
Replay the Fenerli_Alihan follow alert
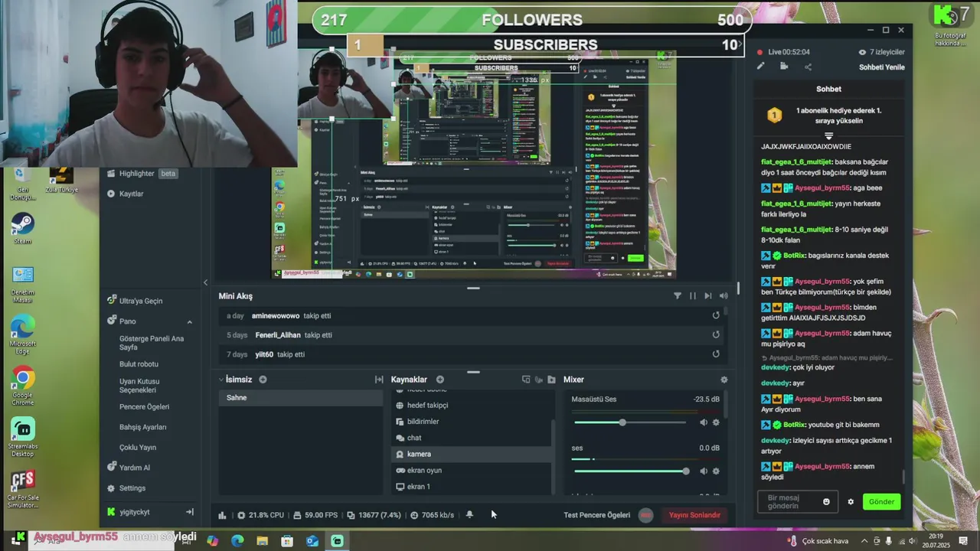click(716, 334)
